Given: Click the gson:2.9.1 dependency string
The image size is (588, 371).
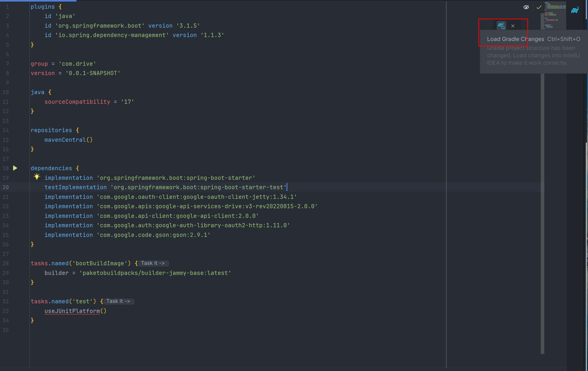Looking at the screenshot, I should tap(153, 235).
